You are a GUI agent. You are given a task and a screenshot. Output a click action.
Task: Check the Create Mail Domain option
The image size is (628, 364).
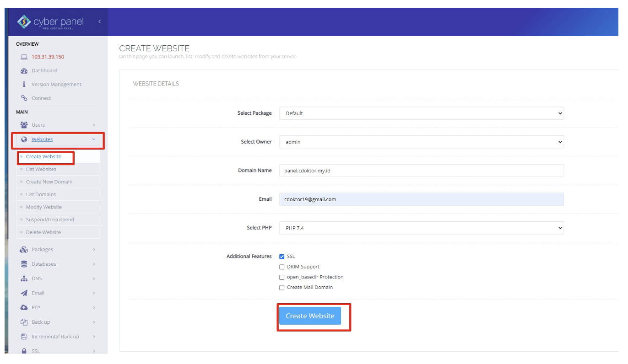[x=282, y=287]
